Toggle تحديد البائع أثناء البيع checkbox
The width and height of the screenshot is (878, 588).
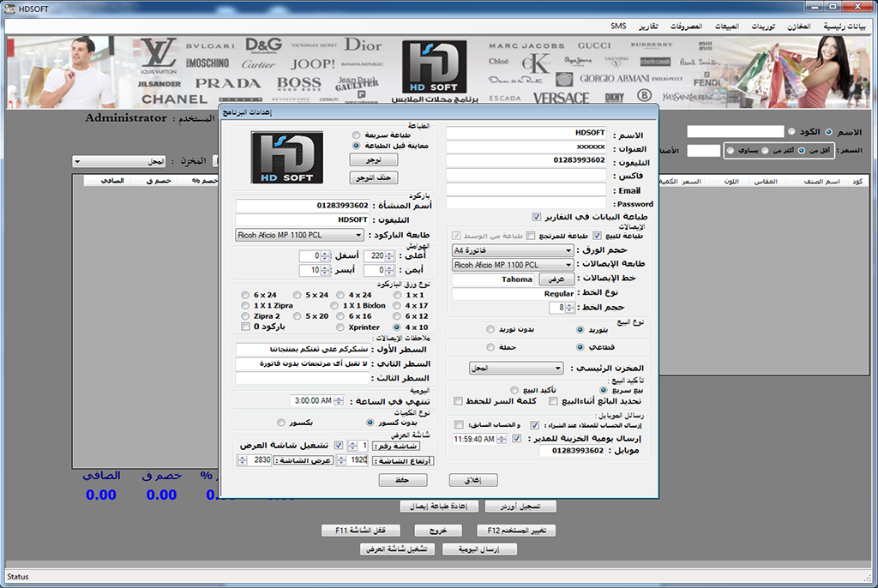pos(553,401)
